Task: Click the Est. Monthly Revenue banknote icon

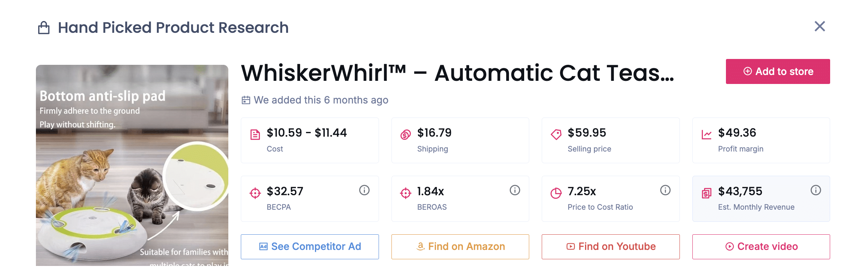Action: (x=707, y=192)
